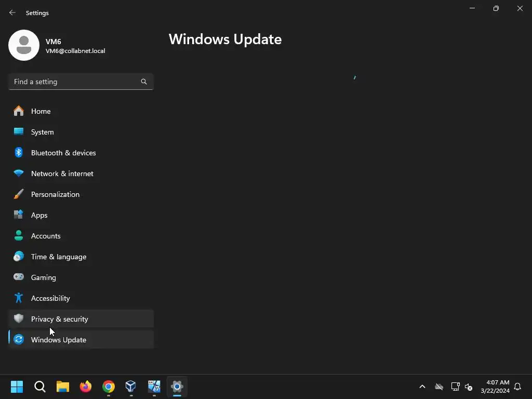Open the Windows Start menu
Image resolution: width=532 pixels, height=399 pixels.
(17, 387)
